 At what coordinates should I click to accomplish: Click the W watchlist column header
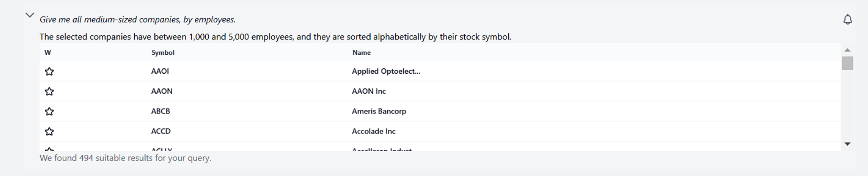point(47,52)
